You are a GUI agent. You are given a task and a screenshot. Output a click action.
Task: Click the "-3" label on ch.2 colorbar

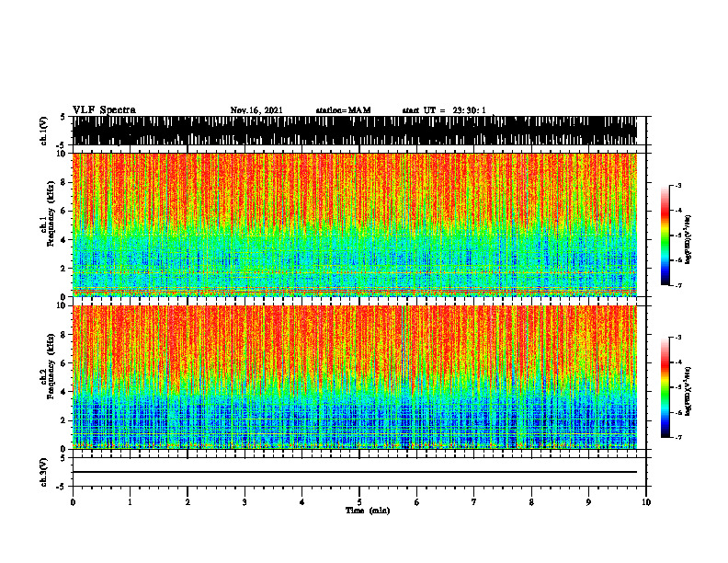point(678,338)
